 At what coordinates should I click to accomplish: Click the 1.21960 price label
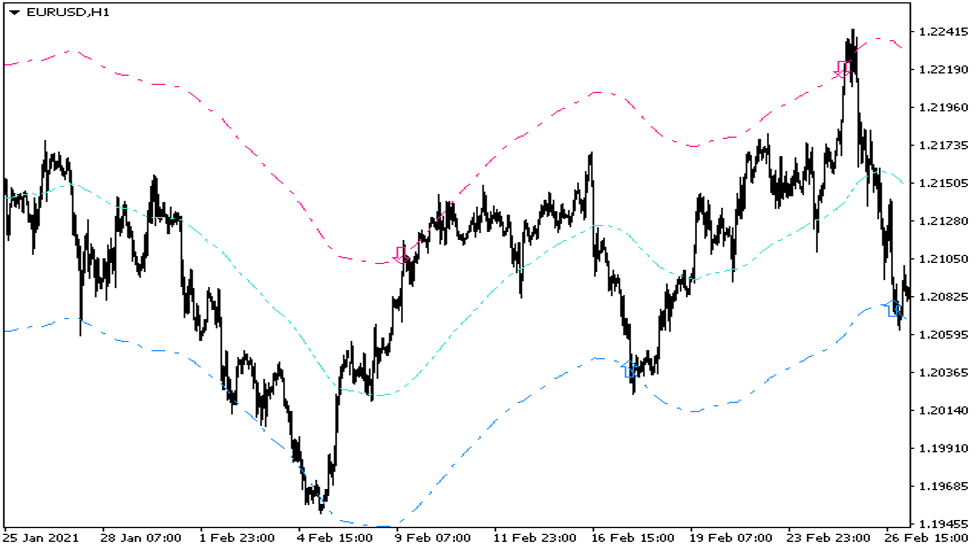[943, 108]
